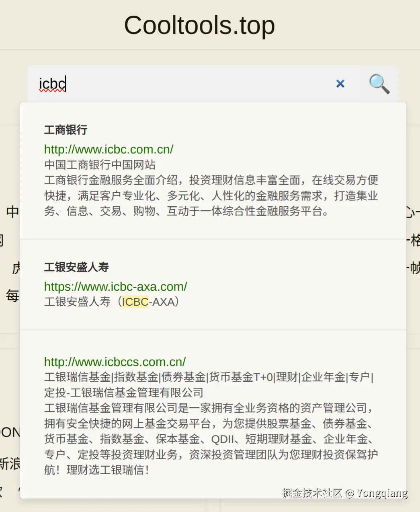Visit https://www.icbc-axa.com/ link
The image size is (420, 512).
116,286
